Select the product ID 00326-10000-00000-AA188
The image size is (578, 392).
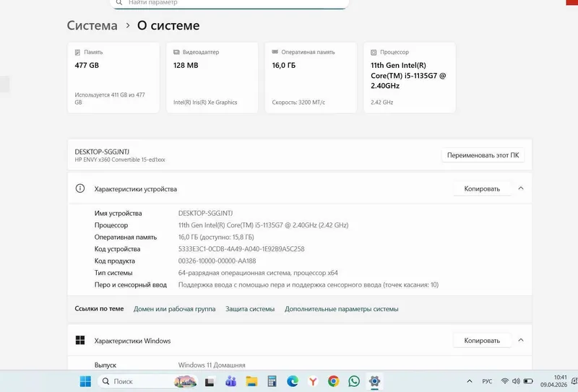point(217,261)
